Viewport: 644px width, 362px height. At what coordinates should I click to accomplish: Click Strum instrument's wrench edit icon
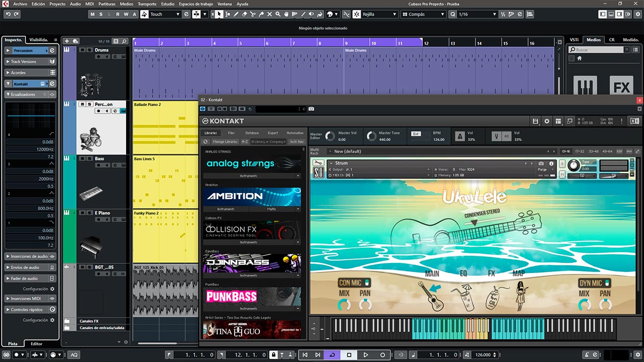[318, 163]
